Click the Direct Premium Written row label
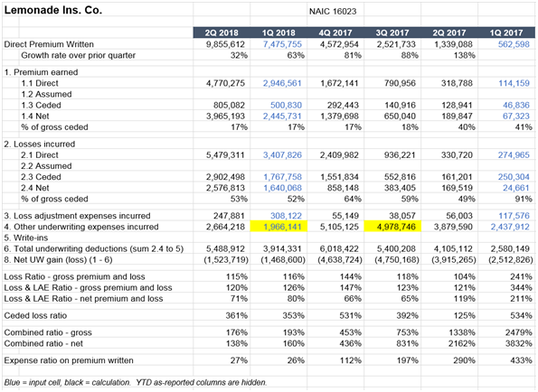 49,44
